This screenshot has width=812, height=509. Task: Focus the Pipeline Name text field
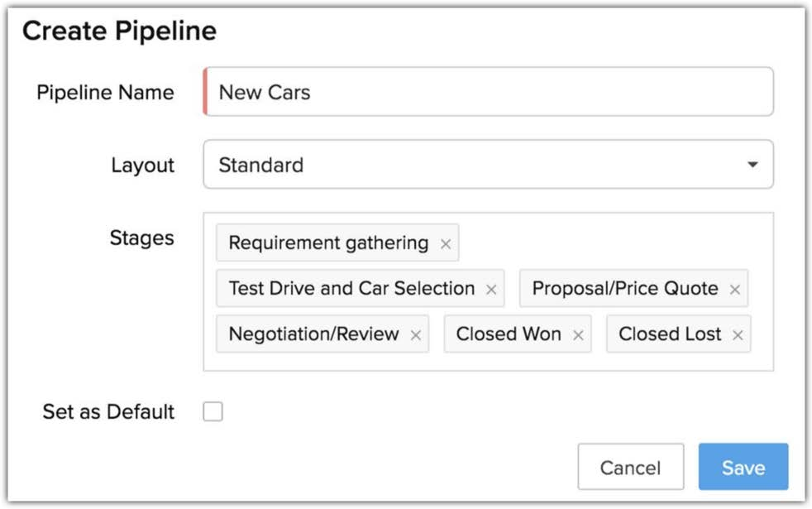click(488, 92)
